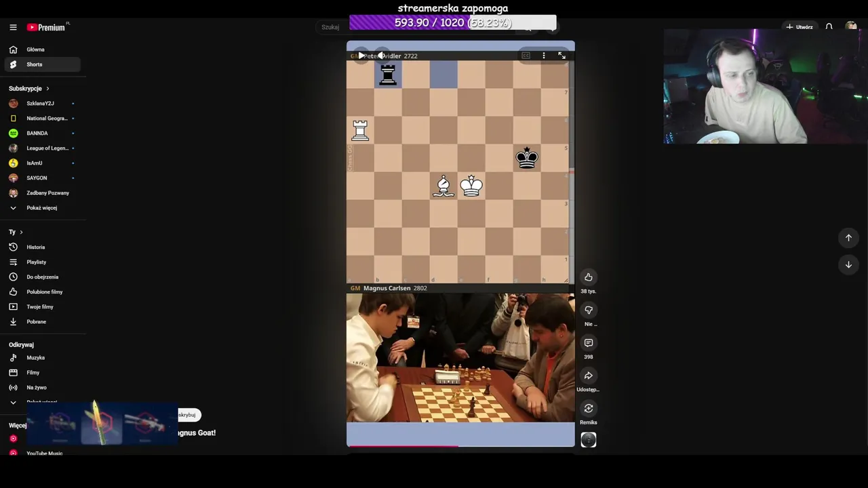Select Shorts in the sidebar
This screenshot has height=488, width=868.
pos(42,64)
